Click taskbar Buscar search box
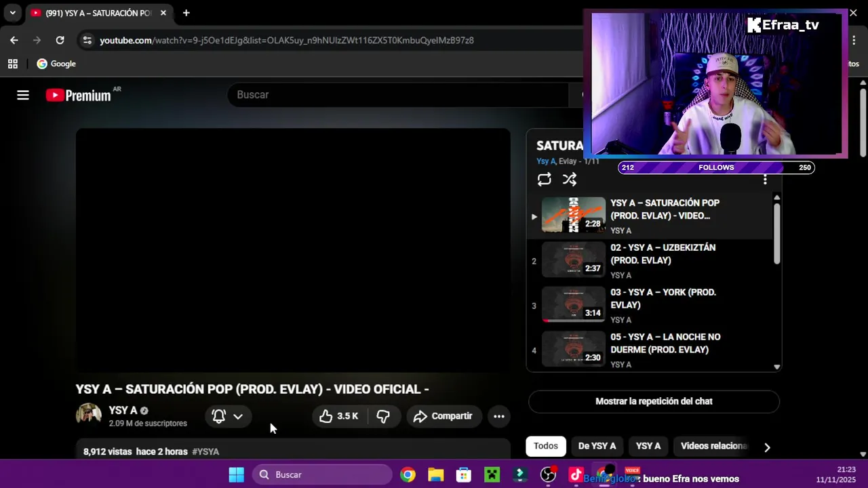This screenshot has height=488, width=868. point(323,474)
